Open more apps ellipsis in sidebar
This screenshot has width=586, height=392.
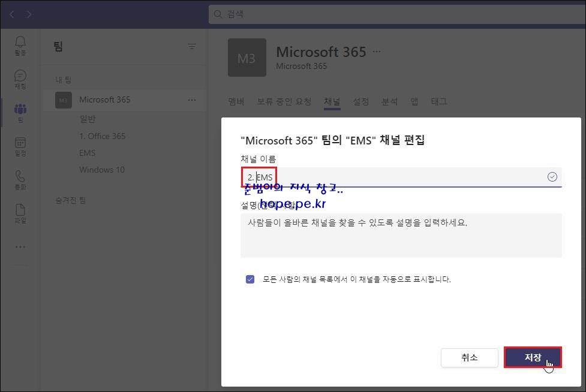coord(20,247)
